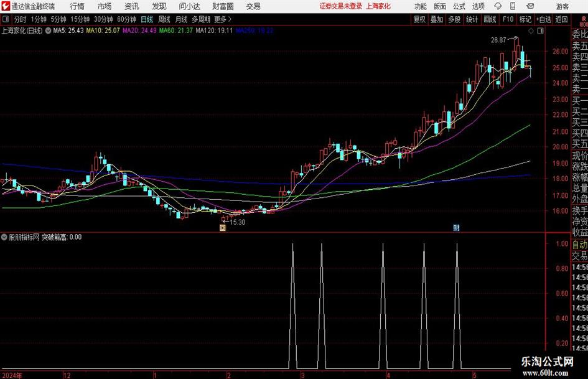Open the 选项 menu

click(478, 6)
